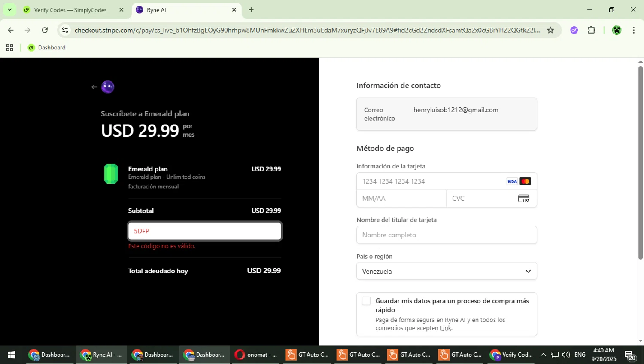Open the notification center icon
This screenshot has height=364, width=644.
pyautogui.click(x=630, y=355)
